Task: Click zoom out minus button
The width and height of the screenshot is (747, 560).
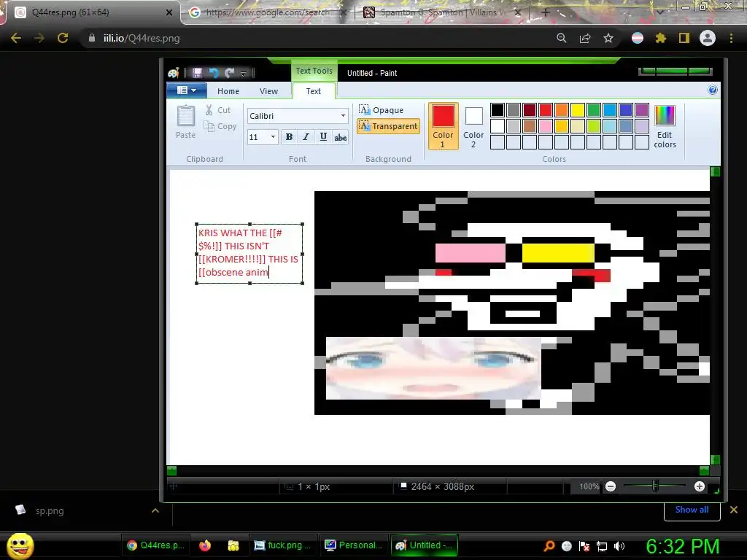Action: 611,486
